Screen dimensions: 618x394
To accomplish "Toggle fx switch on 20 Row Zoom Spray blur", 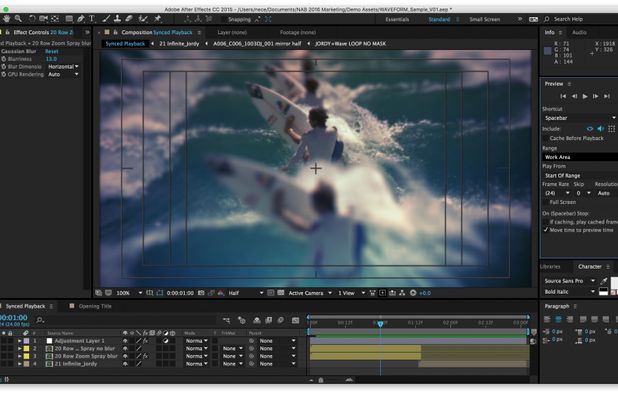I will [145, 356].
